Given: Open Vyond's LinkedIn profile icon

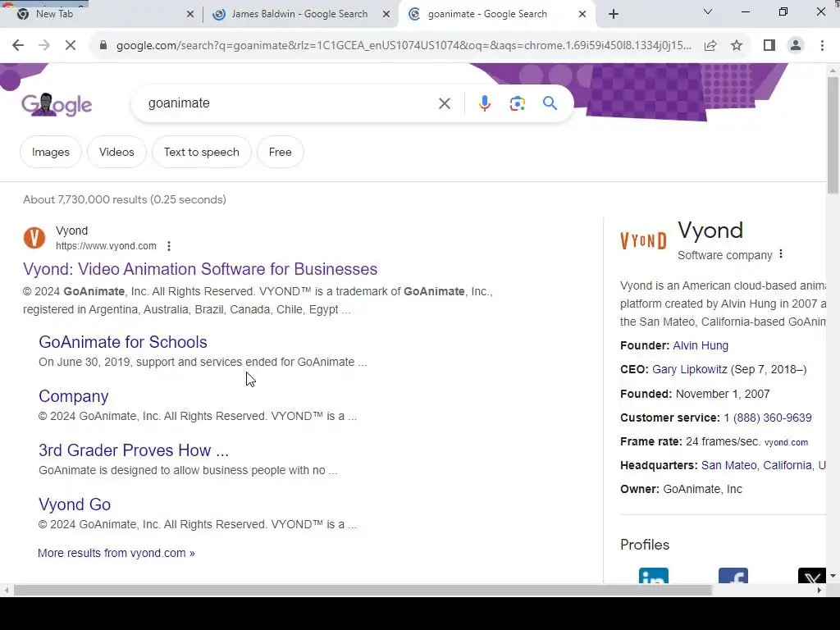Looking at the screenshot, I should point(654,575).
